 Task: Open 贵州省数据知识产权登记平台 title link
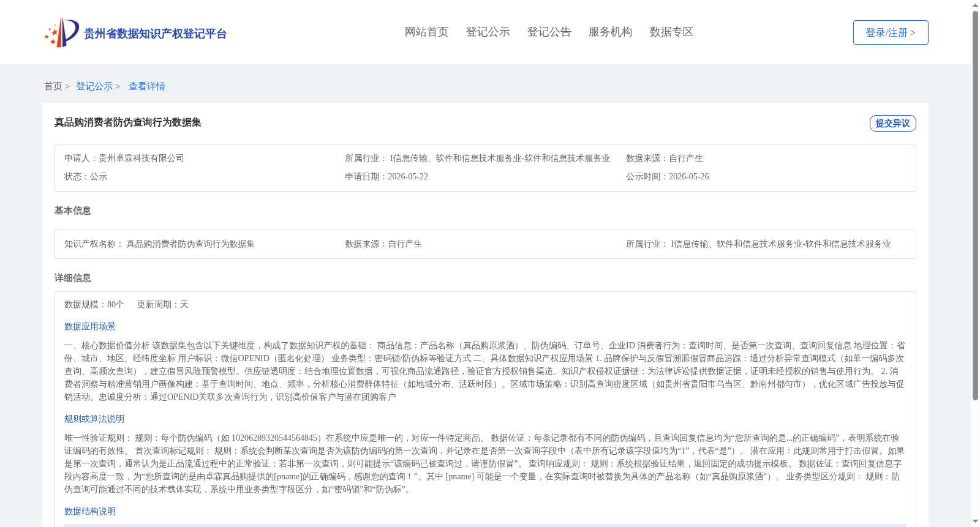[155, 34]
